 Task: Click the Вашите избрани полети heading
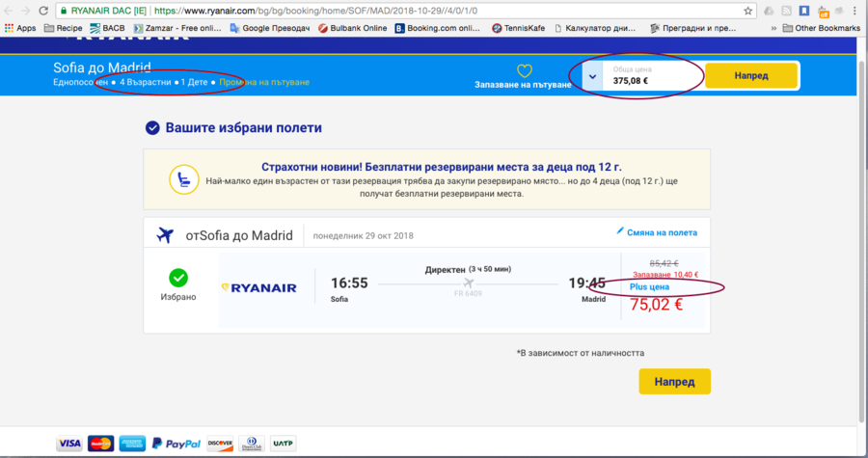click(x=244, y=128)
